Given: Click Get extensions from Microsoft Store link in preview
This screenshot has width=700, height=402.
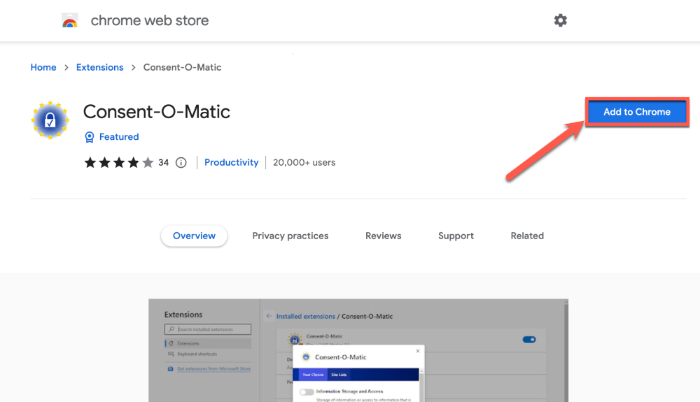Looking at the screenshot, I should 213,369.
